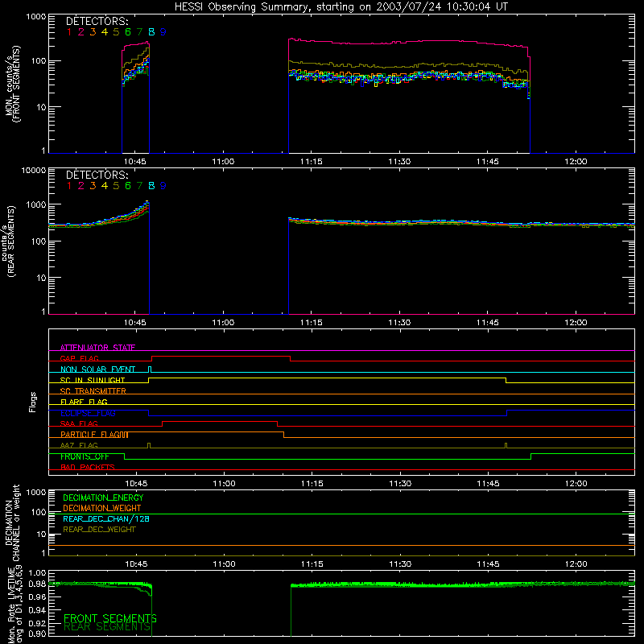
Task: Click the ATTENUATOR_STATE flag label
Action: pos(97,348)
